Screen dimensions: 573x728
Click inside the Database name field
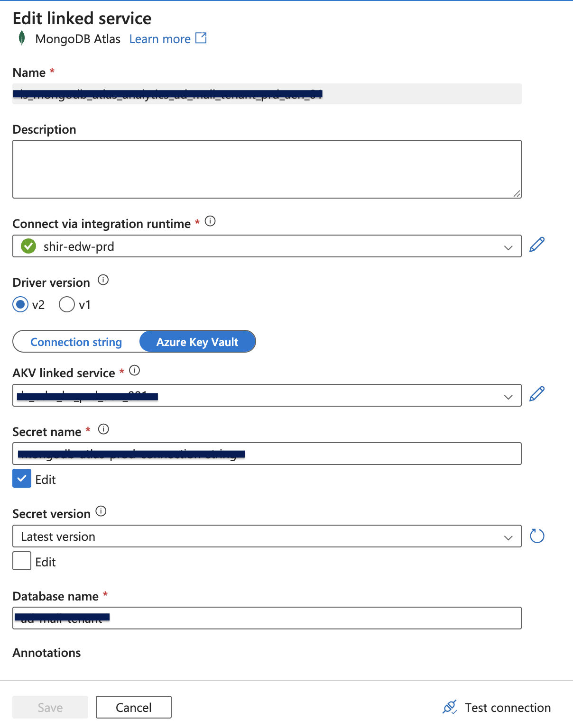266,618
